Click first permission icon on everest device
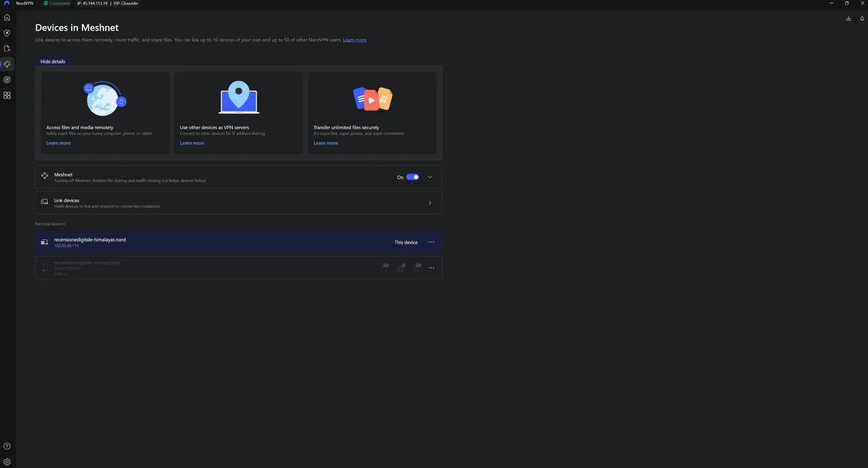Image resolution: width=868 pixels, height=468 pixels. pos(386,268)
